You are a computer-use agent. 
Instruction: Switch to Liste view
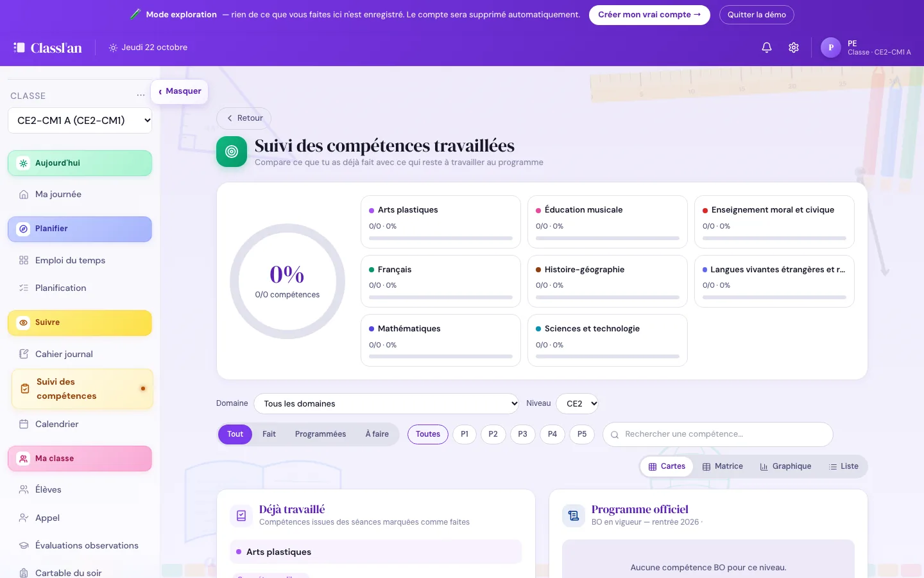(x=843, y=466)
